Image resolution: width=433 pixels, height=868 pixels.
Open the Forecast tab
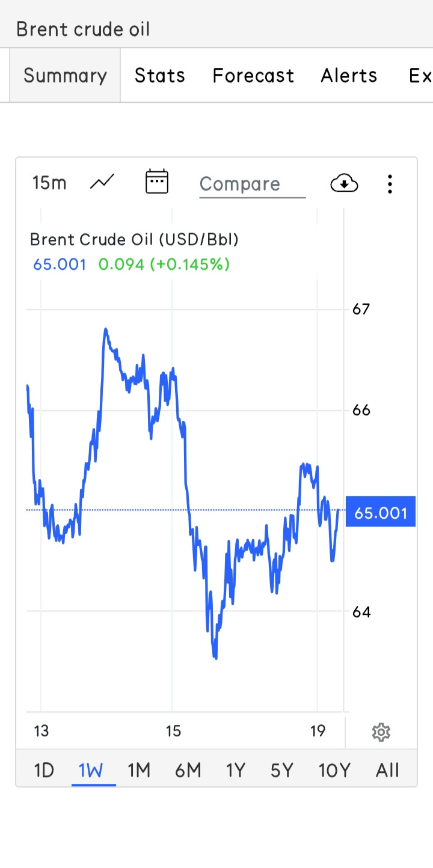point(253,76)
